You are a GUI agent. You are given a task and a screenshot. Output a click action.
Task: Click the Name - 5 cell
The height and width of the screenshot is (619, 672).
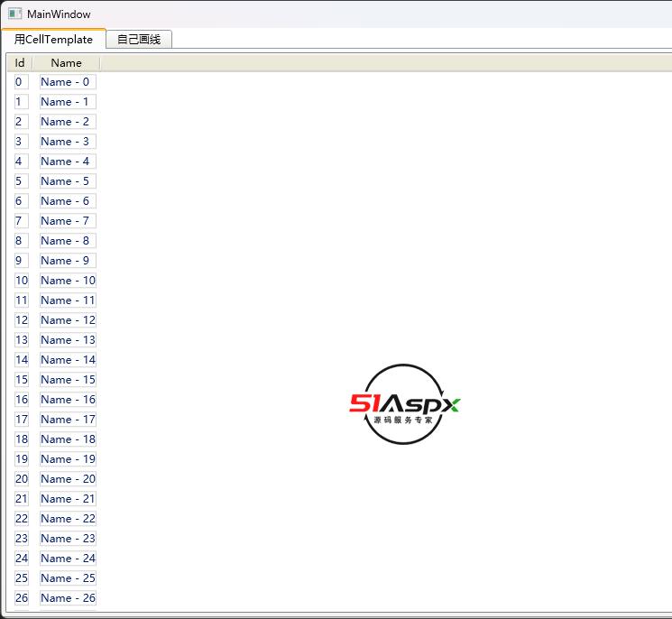tap(67, 181)
